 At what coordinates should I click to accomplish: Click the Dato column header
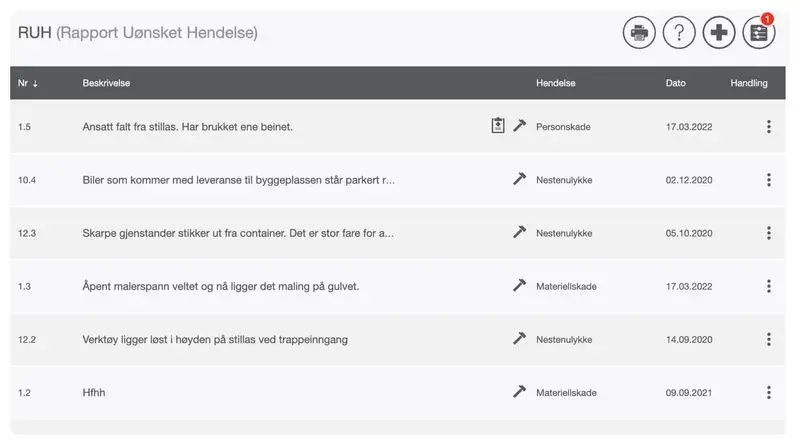(676, 83)
